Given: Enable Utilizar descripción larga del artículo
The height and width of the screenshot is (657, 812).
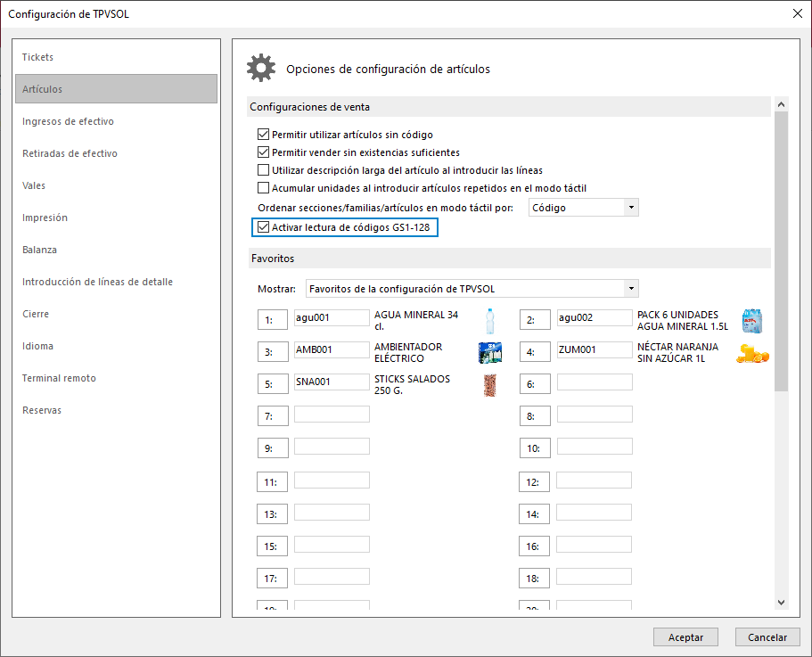Looking at the screenshot, I should click(263, 169).
